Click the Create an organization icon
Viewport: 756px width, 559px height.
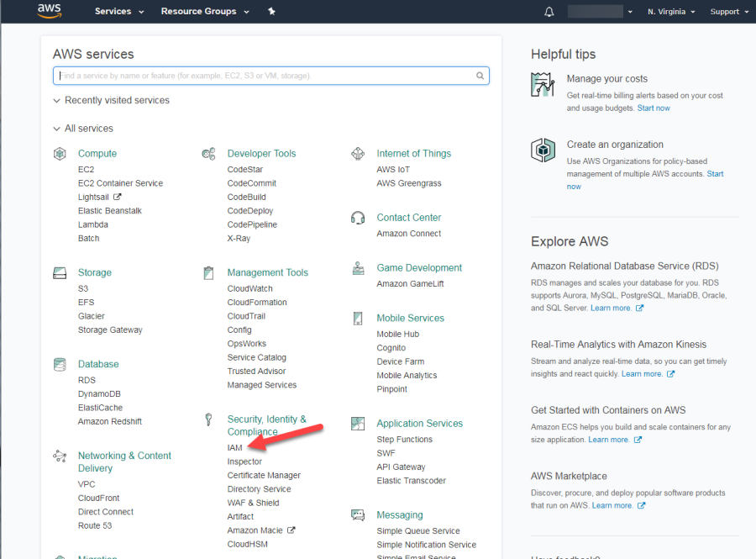543,150
